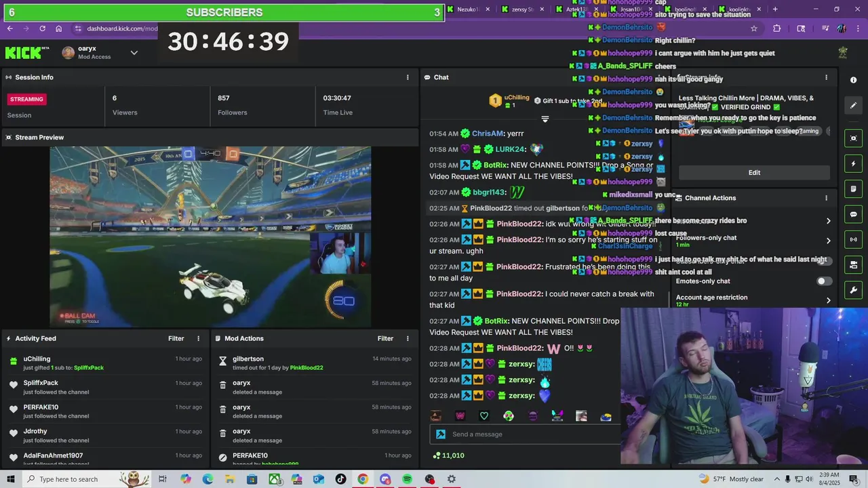The height and width of the screenshot is (488, 868).
Task: Open the weather widget 57°F Mostly clear
Action: click(732, 479)
